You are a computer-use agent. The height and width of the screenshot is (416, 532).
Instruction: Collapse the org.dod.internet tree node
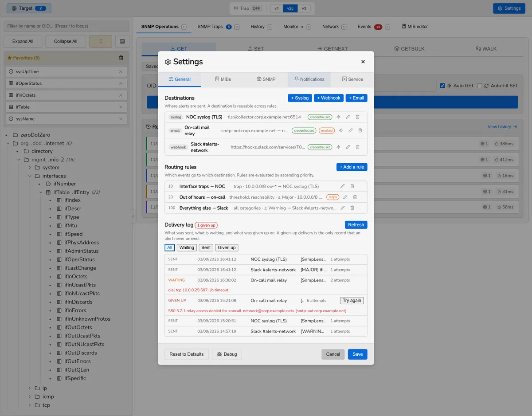tap(8, 143)
